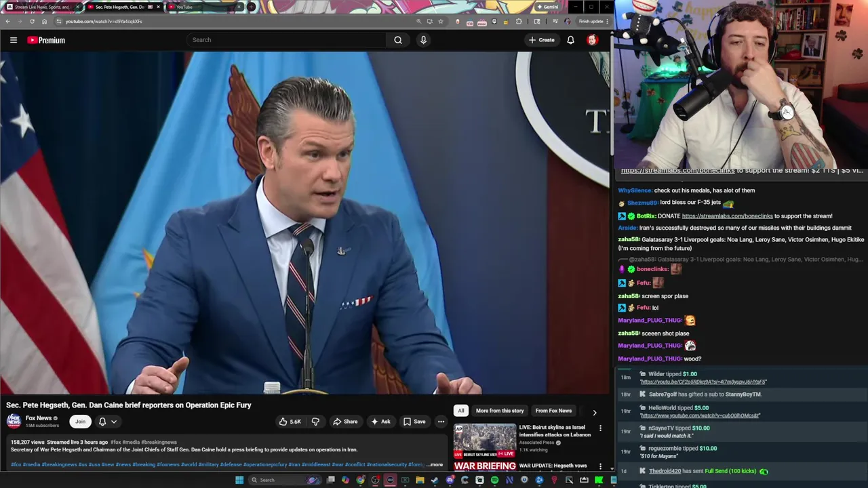Click WhySilence's chat message about medals
The width and height of the screenshot is (868, 488).
(x=686, y=190)
